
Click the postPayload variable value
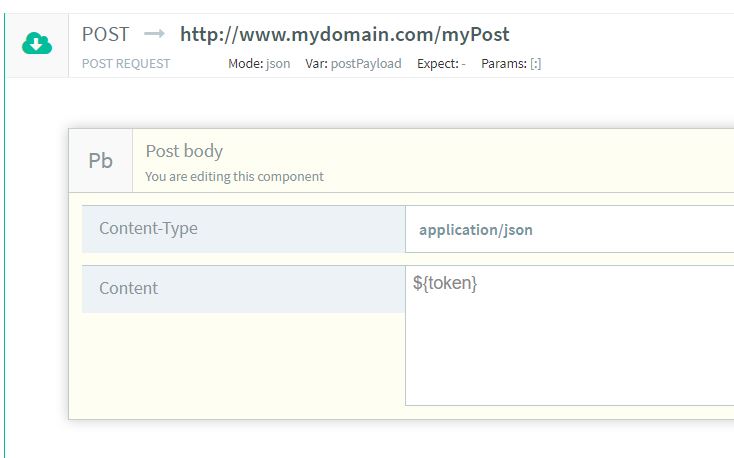366,63
